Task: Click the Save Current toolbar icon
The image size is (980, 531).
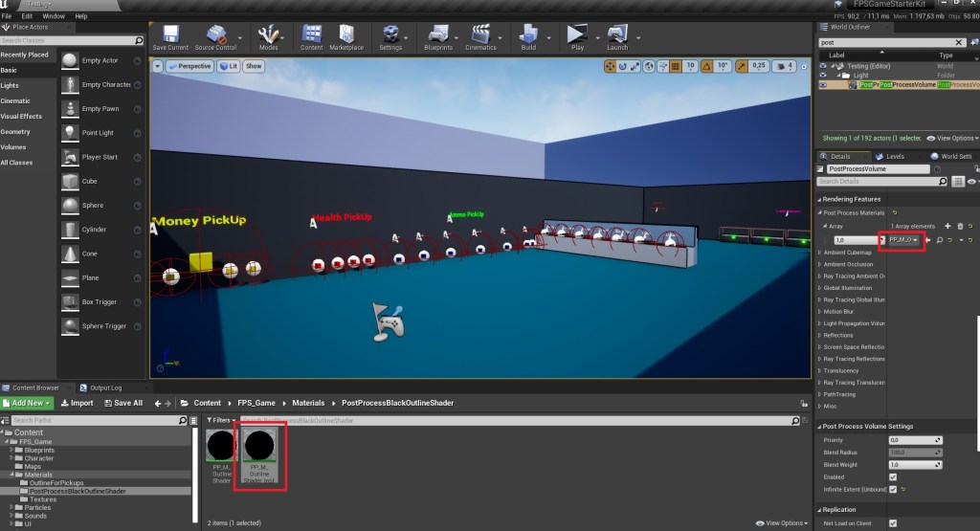Action: click(x=170, y=35)
